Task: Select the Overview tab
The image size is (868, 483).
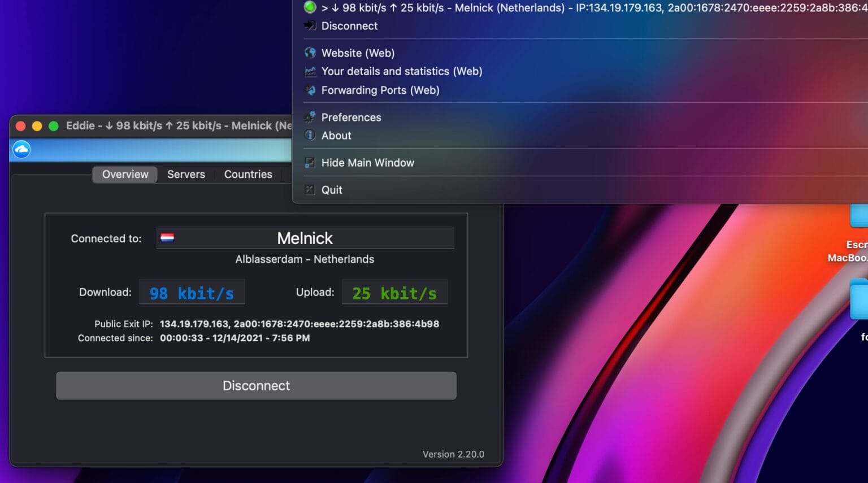Action: 124,174
